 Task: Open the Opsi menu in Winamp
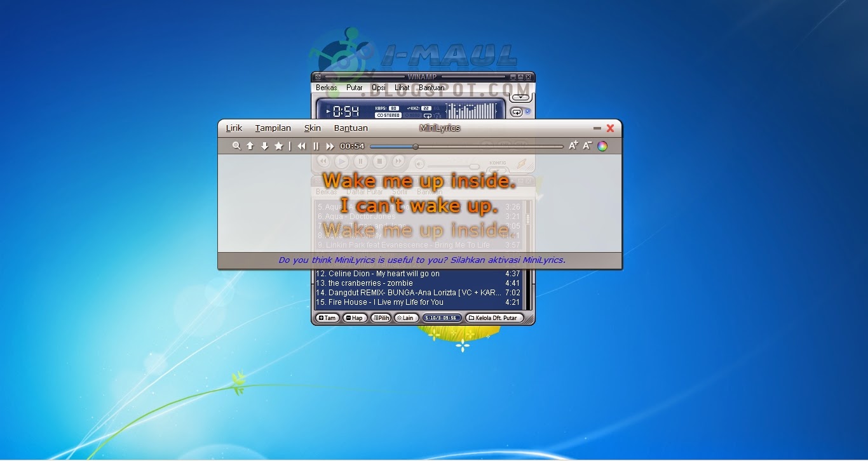[379, 88]
